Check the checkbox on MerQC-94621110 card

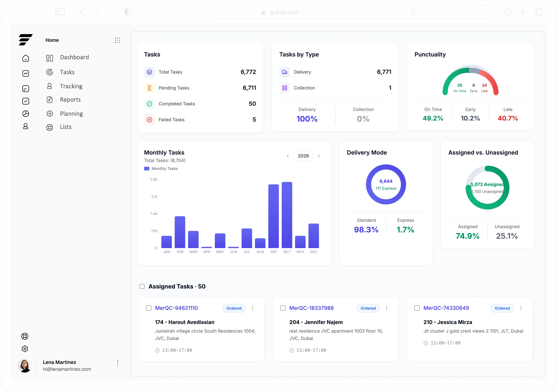(x=149, y=308)
